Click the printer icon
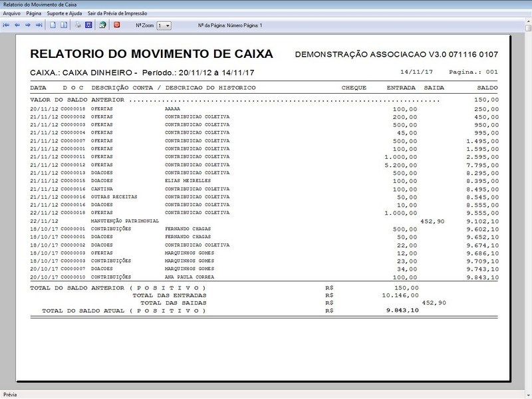This screenshot has width=532, height=399. click(x=78, y=25)
